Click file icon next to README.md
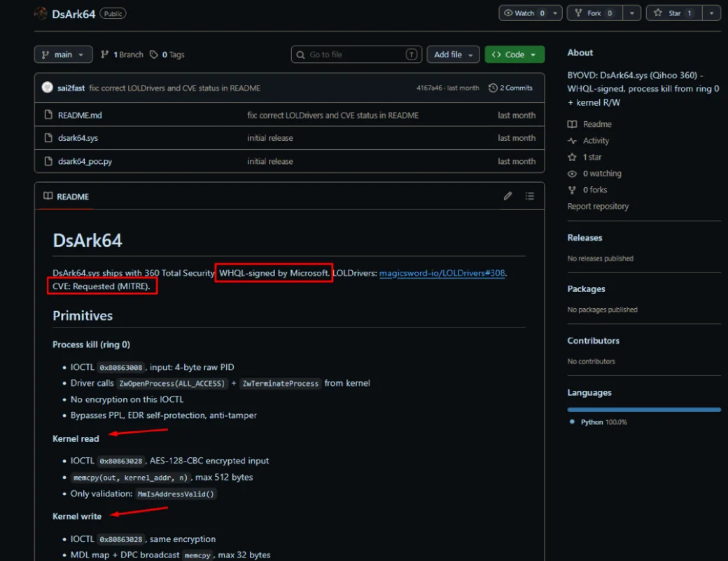 48,115
